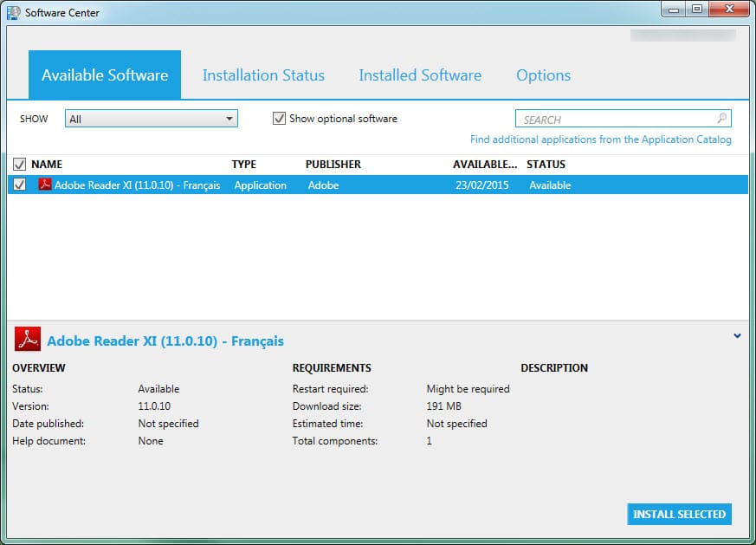
Task: Click the OVERVIEW section heading
Action: click(39, 368)
